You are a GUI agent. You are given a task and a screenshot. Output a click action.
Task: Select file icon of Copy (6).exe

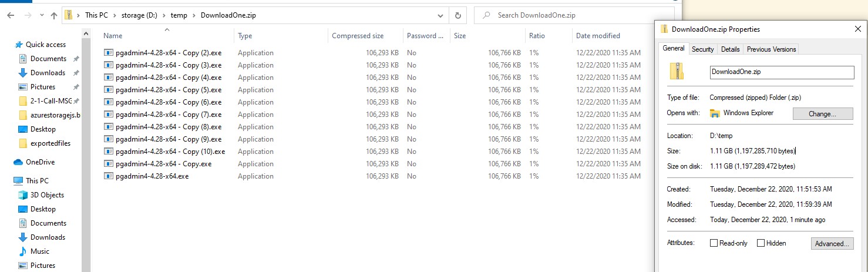108,102
